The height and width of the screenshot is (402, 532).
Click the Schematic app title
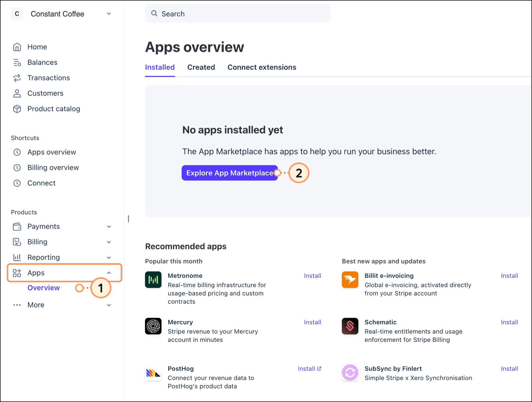[380, 322]
